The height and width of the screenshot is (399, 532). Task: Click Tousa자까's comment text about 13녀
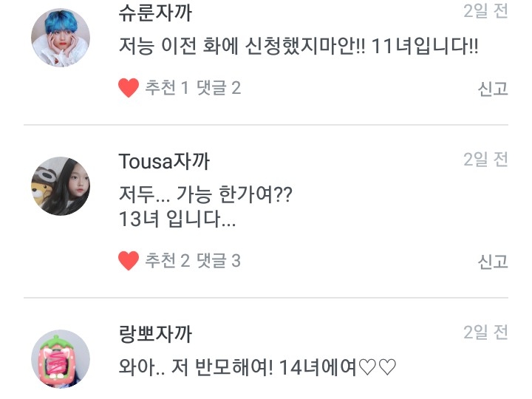point(205,208)
